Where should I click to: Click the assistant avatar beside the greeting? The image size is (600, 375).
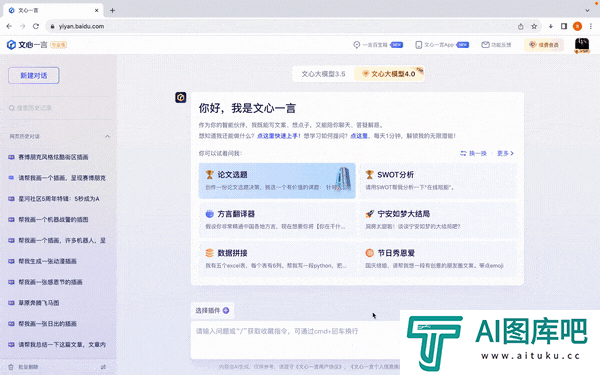pyautogui.click(x=181, y=98)
